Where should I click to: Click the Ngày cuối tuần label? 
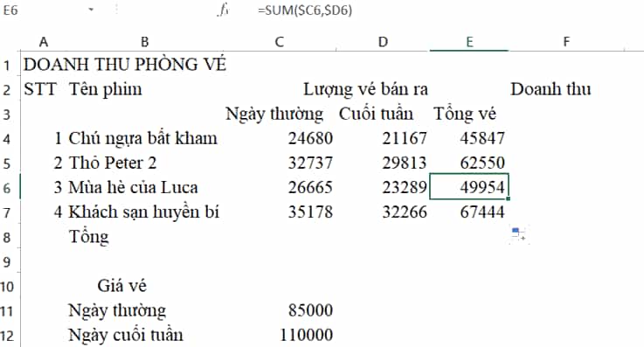[x=126, y=335]
